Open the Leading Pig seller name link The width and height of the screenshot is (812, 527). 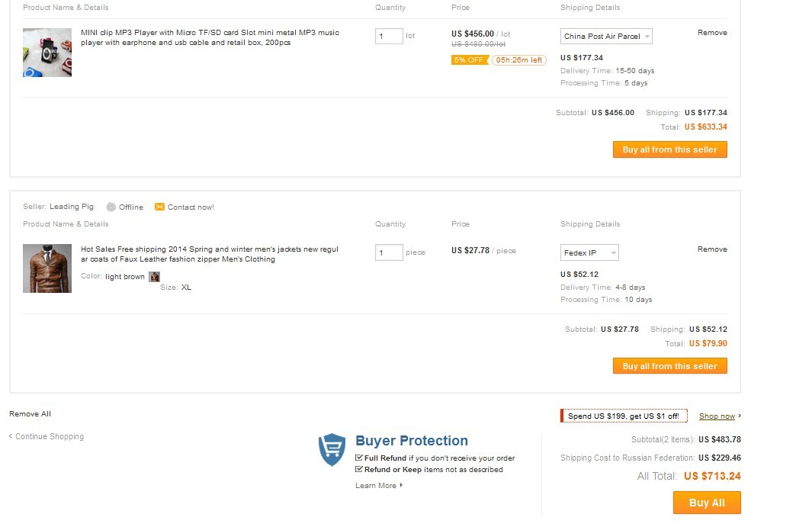point(72,207)
